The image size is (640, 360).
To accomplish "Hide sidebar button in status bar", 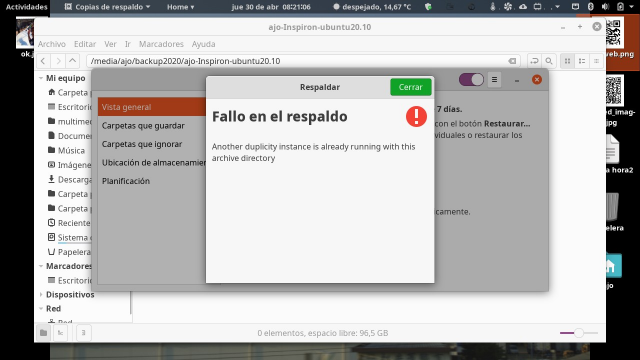I will pyautogui.click(x=84, y=333).
